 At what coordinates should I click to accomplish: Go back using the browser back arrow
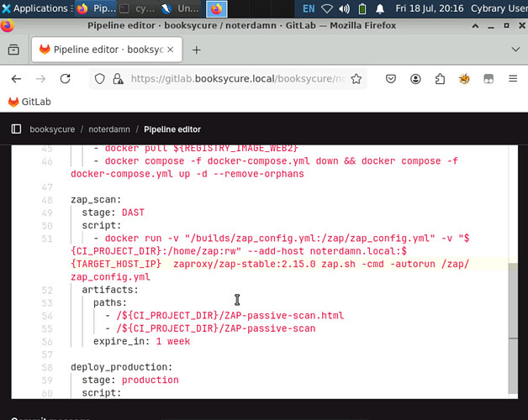(x=16, y=79)
